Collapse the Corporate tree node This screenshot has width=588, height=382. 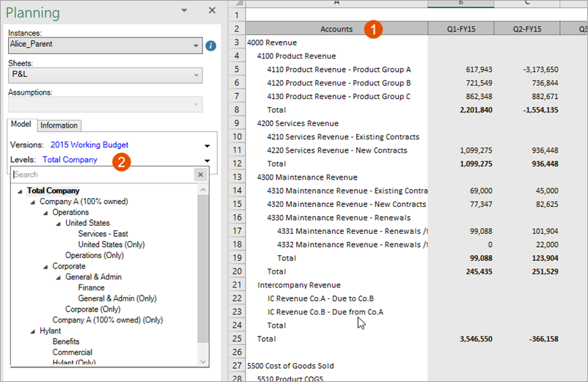point(45,267)
